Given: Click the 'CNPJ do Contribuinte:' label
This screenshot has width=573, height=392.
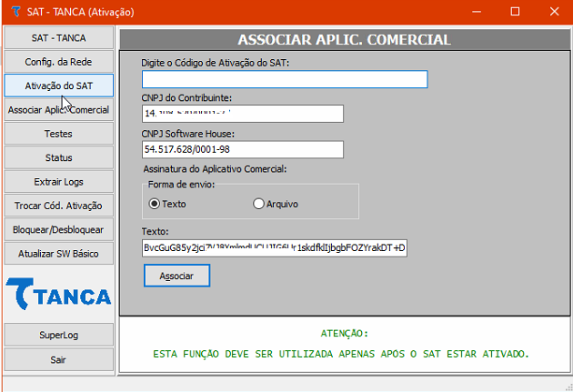Looking at the screenshot, I should (186, 98).
